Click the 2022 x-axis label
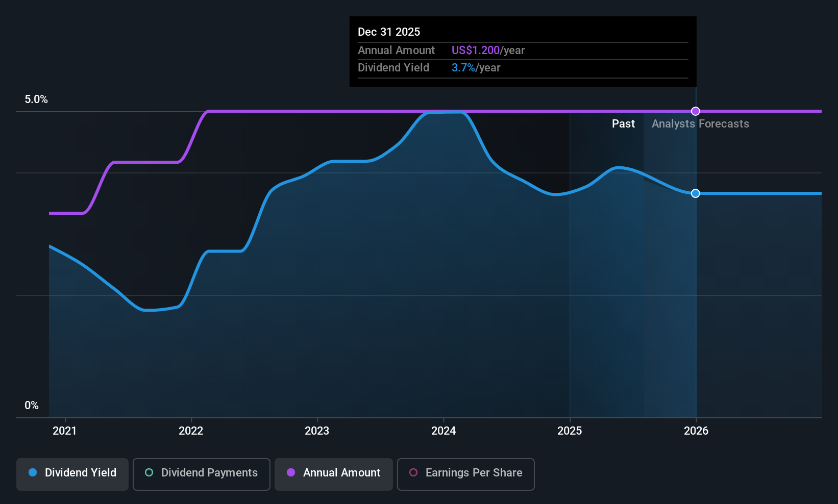838x504 pixels. [191, 431]
